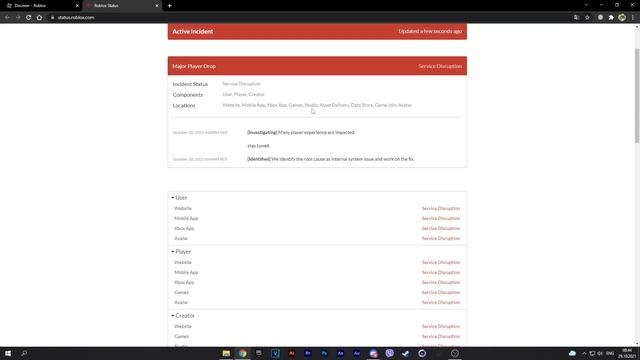Click the Locations label
The image size is (640, 360).
tap(184, 105)
